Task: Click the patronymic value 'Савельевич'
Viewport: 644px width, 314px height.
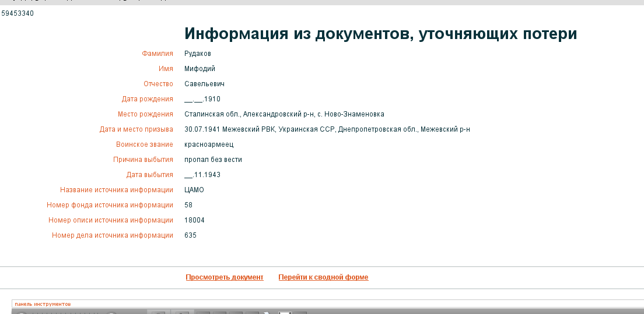Action: click(x=204, y=84)
